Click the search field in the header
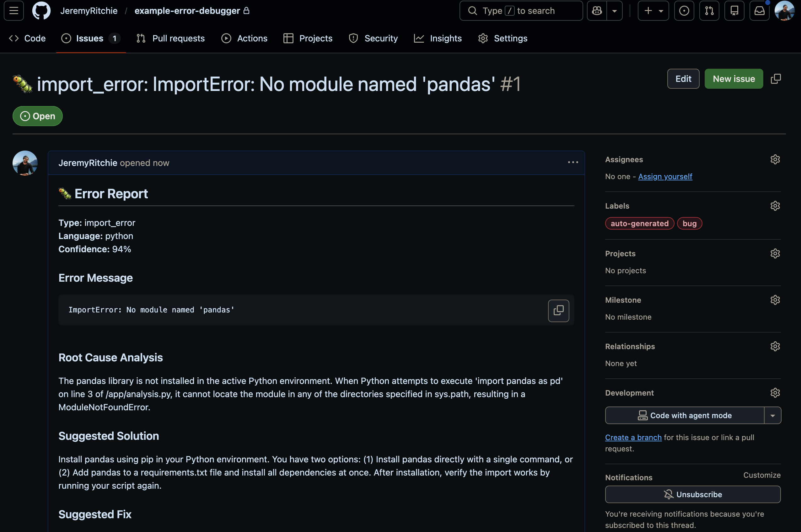The height and width of the screenshot is (532, 801). coord(521,11)
